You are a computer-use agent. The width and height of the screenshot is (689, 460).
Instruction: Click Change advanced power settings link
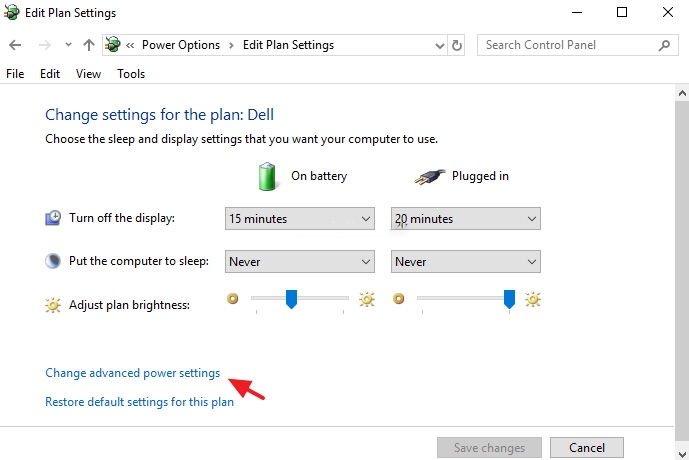[132, 373]
